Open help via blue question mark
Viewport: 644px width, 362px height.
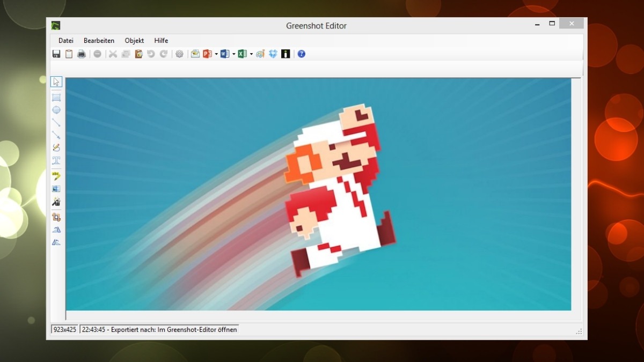click(x=302, y=54)
